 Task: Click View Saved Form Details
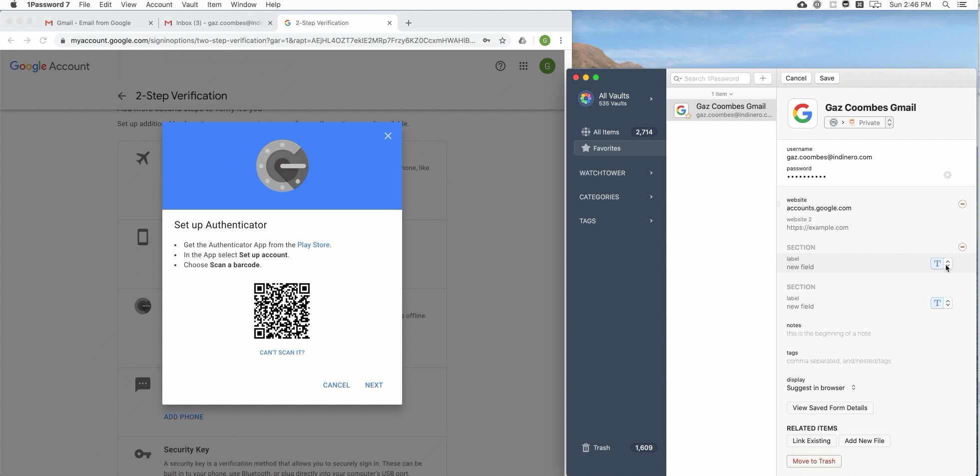coord(830,408)
